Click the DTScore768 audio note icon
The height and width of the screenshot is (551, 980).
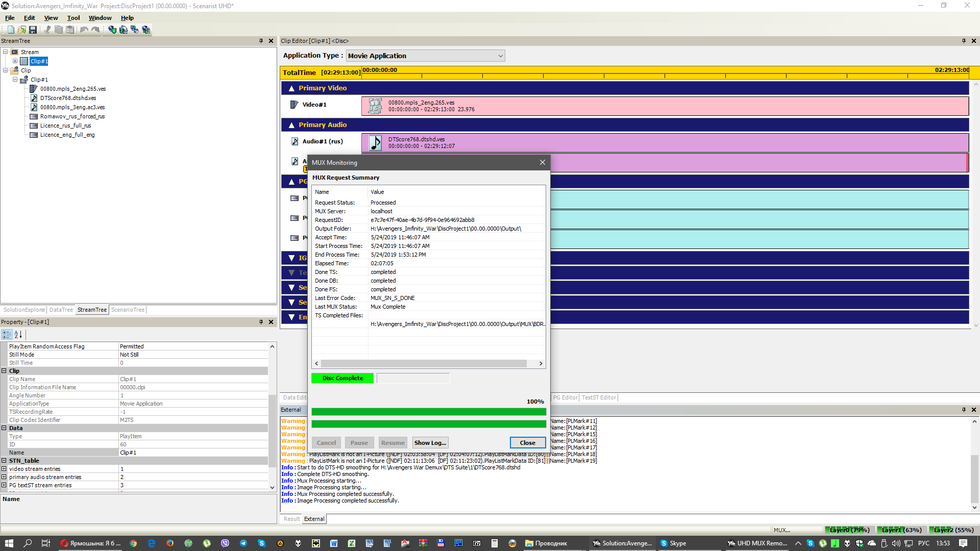click(375, 143)
